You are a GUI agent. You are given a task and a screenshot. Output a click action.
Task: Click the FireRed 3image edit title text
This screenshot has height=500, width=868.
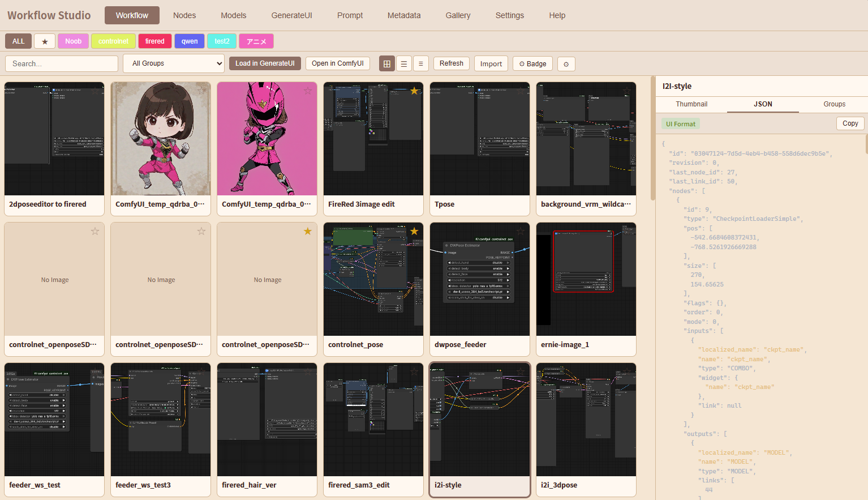point(362,204)
